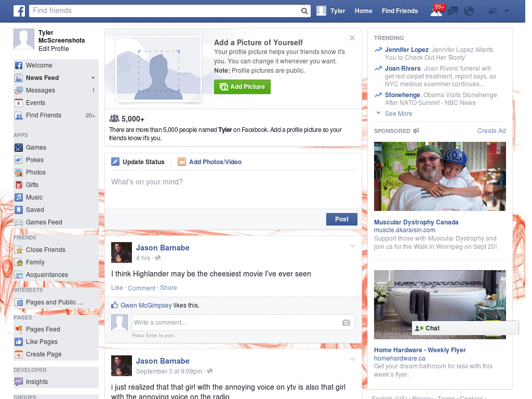
Task: Click the Saved bookmark icon
Action: click(x=19, y=210)
